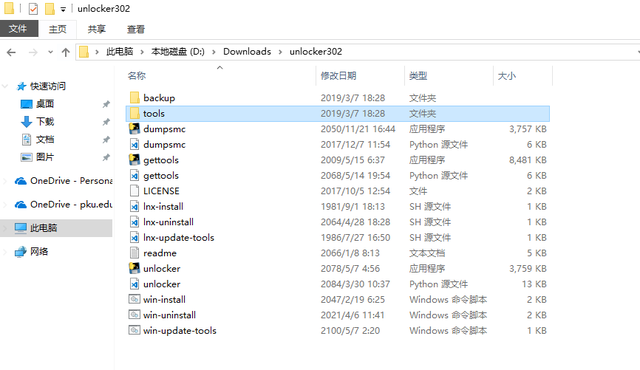Viewport: 640px width, 370px height.
Task: Open recent locations dropdown arrow
Action: 50,52
